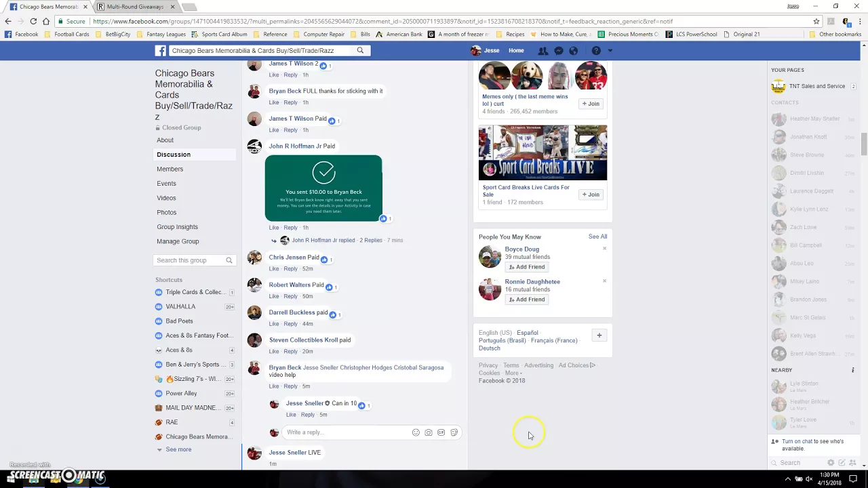Image resolution: width=868 pixels, height=488 pixels.
Task: Open the group Photos page
Action: point(167,212)
